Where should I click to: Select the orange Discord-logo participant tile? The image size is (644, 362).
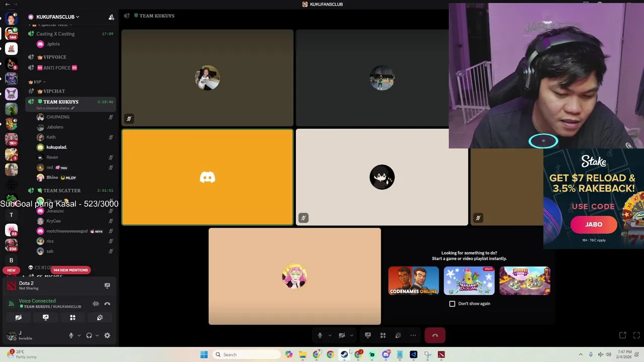(207, 177)
